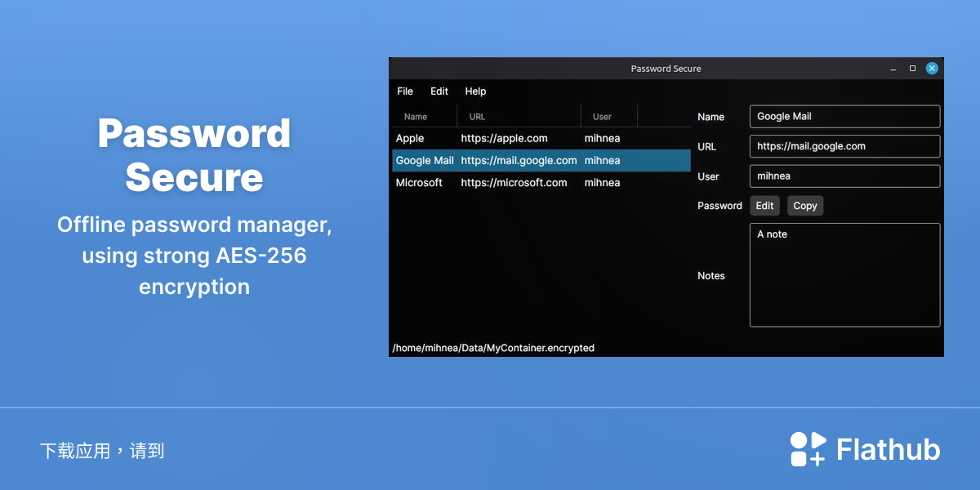Click the Flathub logo icon
This screenshot has height=490, width=980.
808,449
